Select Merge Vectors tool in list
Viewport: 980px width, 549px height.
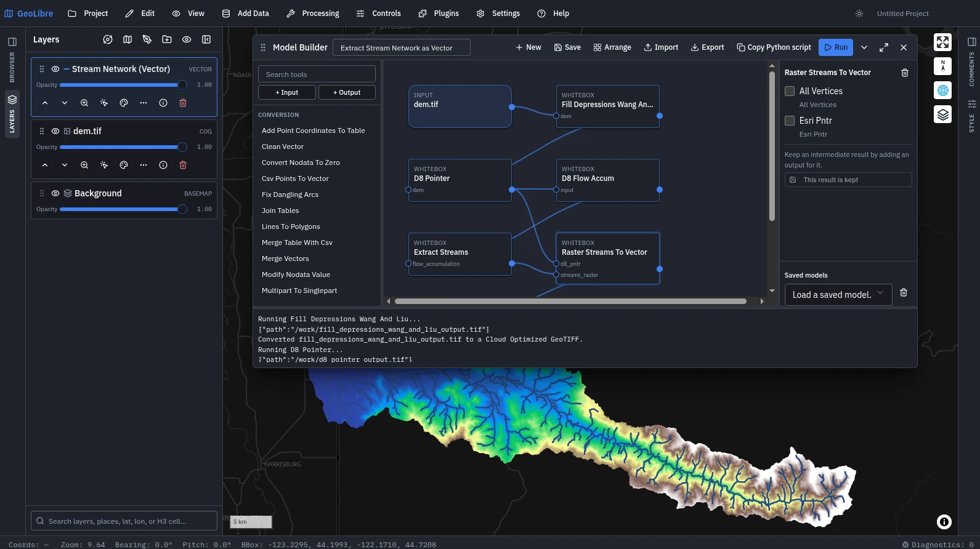(x=285, y=258)
